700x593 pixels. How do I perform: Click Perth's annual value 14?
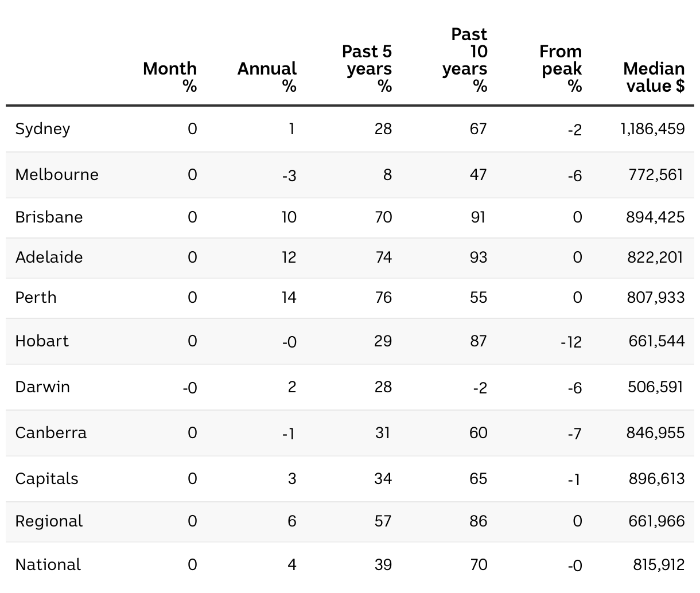pos(289,297)
